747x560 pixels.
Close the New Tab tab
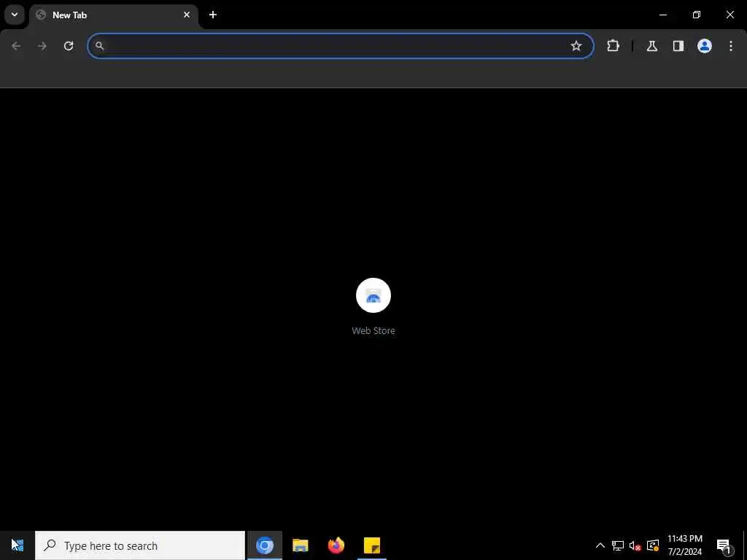187,15
